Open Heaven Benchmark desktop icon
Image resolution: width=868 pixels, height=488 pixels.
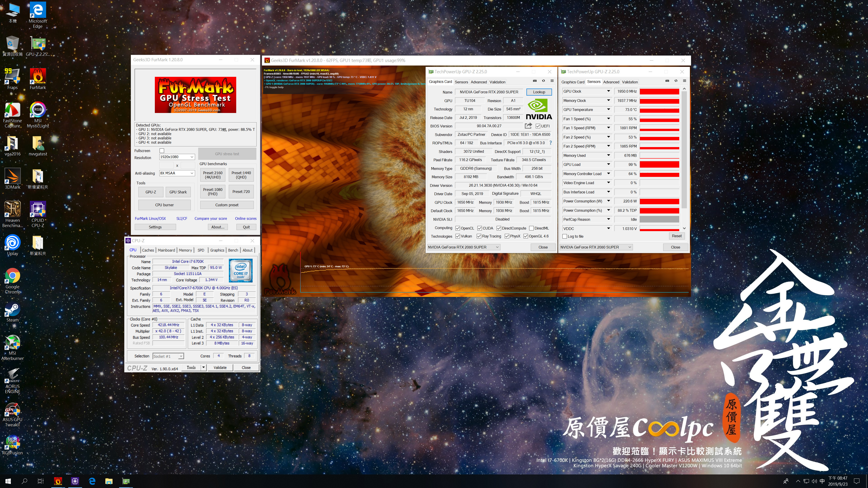(x=12, y=214)
